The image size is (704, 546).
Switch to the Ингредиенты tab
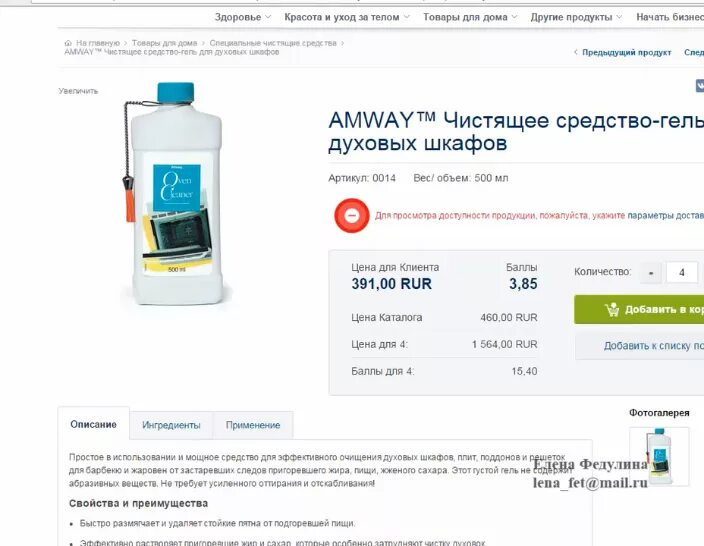(x=171, y=425)
